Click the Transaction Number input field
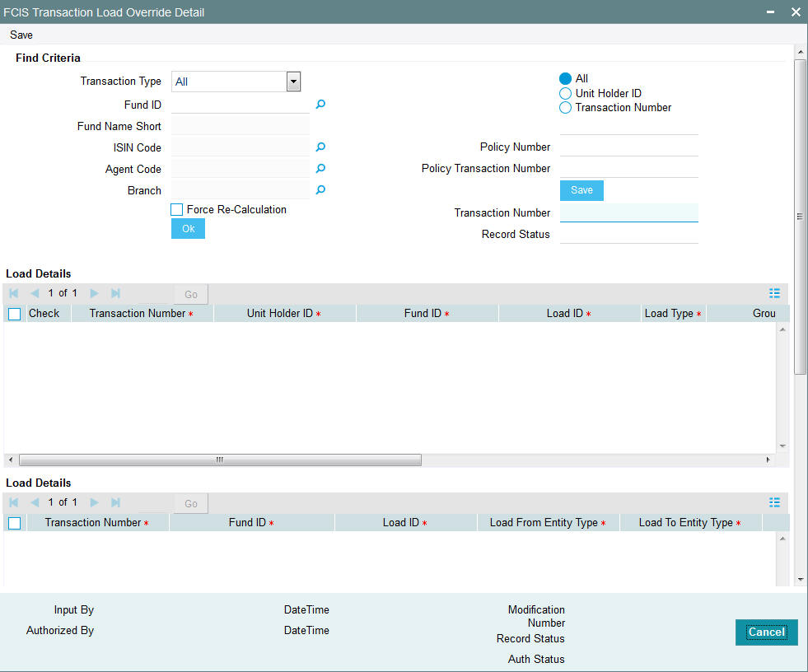This screenshot has height=672, width=808. point(628,212)
